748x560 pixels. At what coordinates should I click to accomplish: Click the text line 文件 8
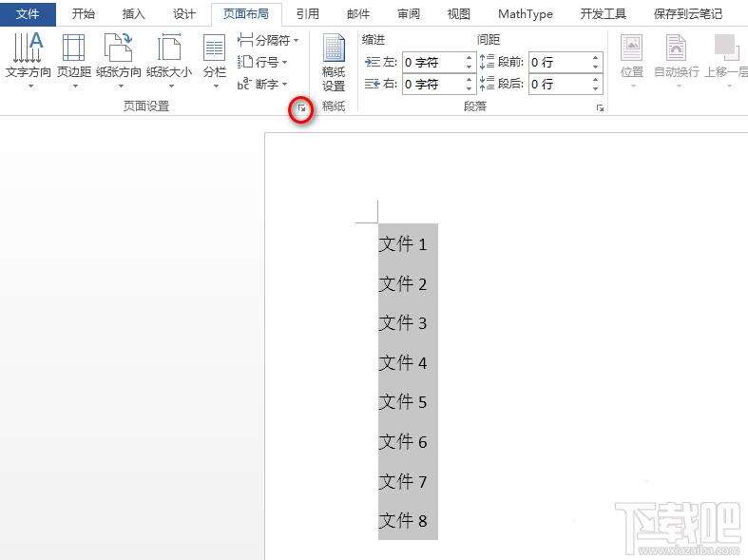pos(403,520)
